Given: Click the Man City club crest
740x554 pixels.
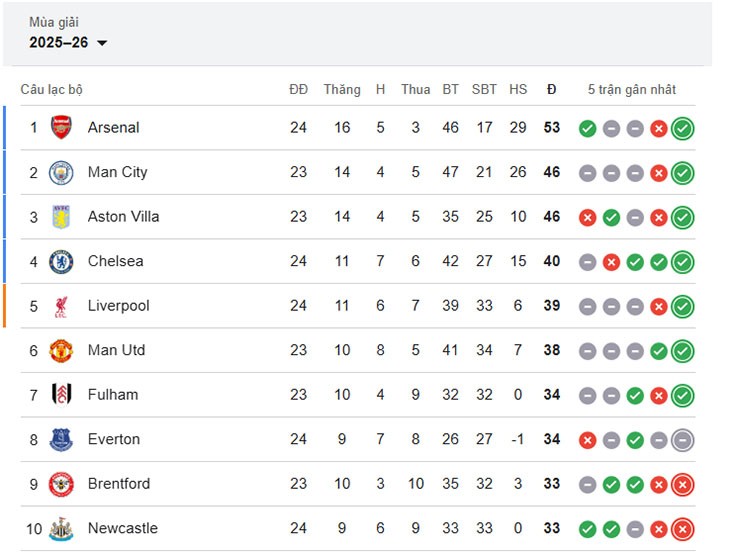Looking at the screenshot, I should tap(61, 172).
